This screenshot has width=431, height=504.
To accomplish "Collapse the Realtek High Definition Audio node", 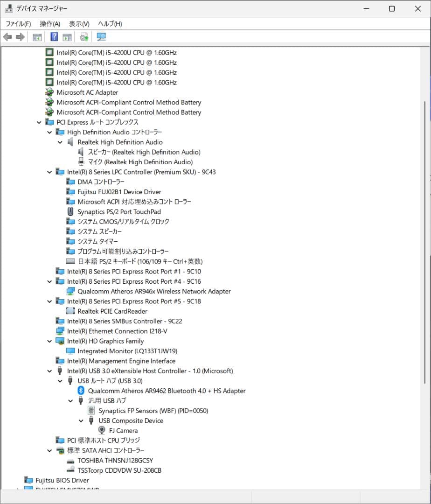I will pyautogui.click(x=60, y=142).
